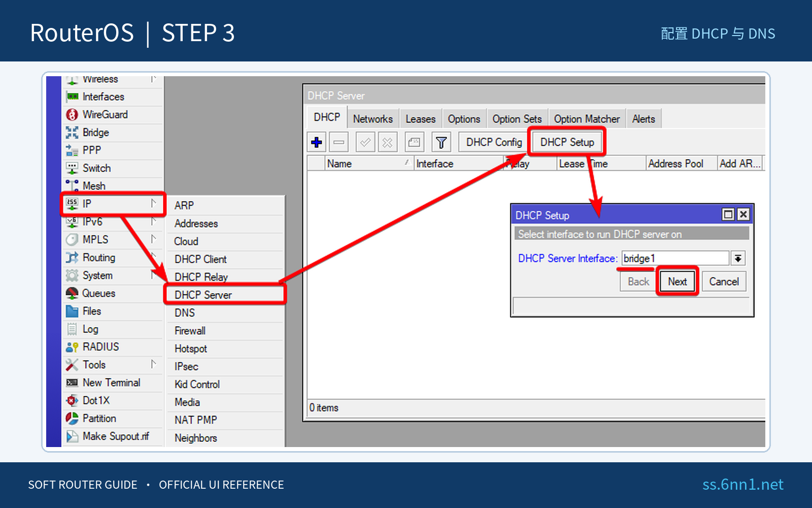
Task: Click the enable checkmark toolbar icon
Action: pyautogui.click(x=365, y=142)
